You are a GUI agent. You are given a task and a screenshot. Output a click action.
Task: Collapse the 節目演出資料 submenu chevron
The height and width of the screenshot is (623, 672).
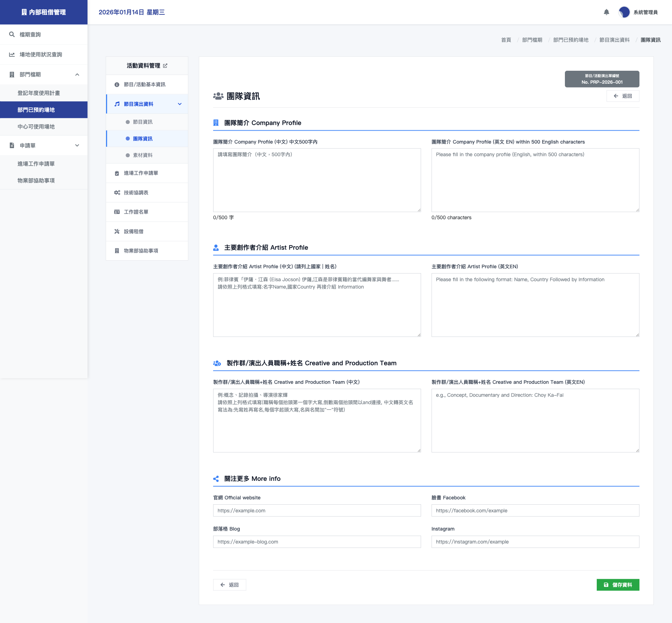[x=180, y=104]
